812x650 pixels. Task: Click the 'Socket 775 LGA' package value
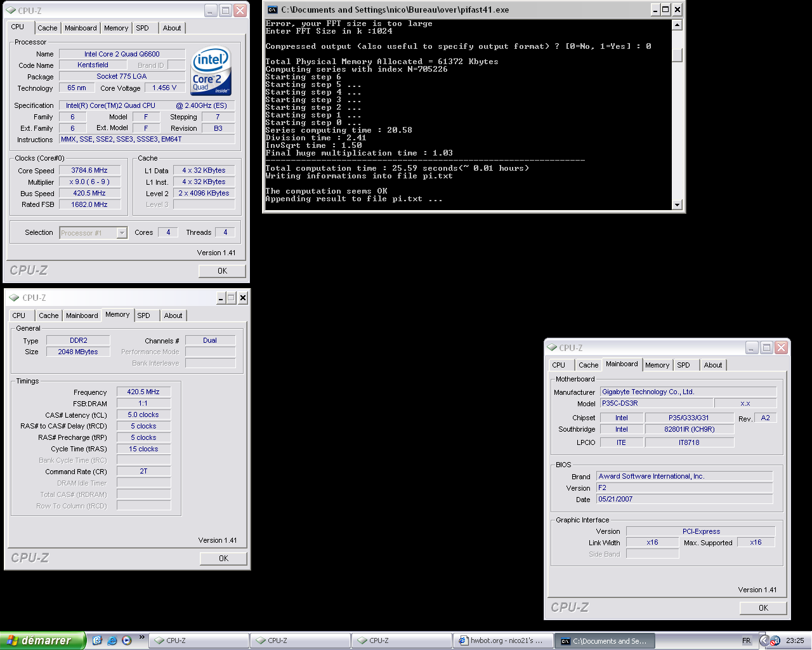pos(122,76)
